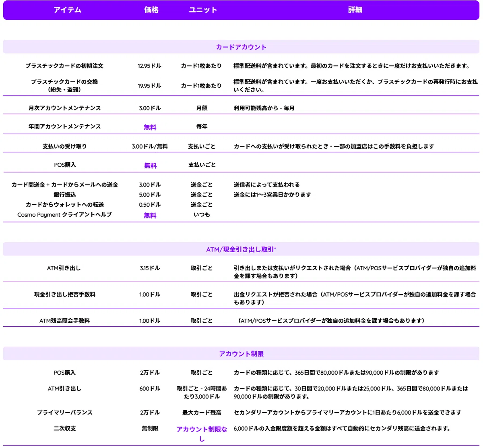Click the ユニット column header
The image size is (483, 448).
tap(203, 10)
